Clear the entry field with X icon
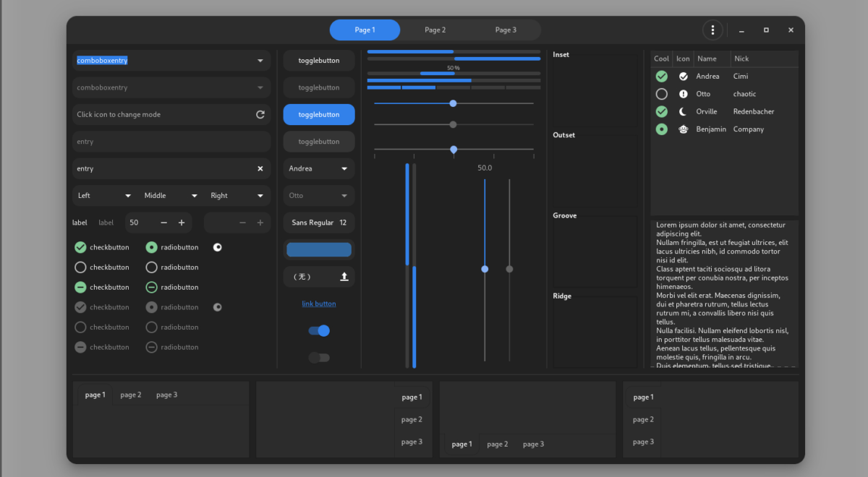The height and width of the screenshot is (477, 868). (260, 168)
